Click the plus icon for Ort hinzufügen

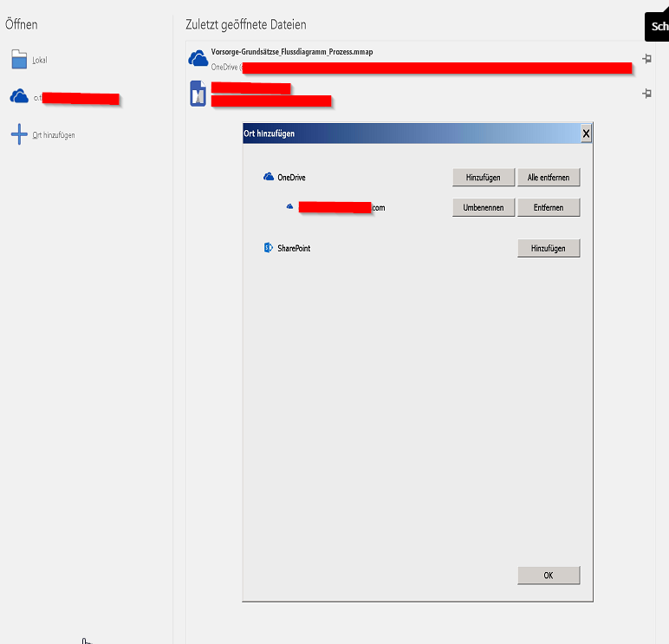point(19,135)
